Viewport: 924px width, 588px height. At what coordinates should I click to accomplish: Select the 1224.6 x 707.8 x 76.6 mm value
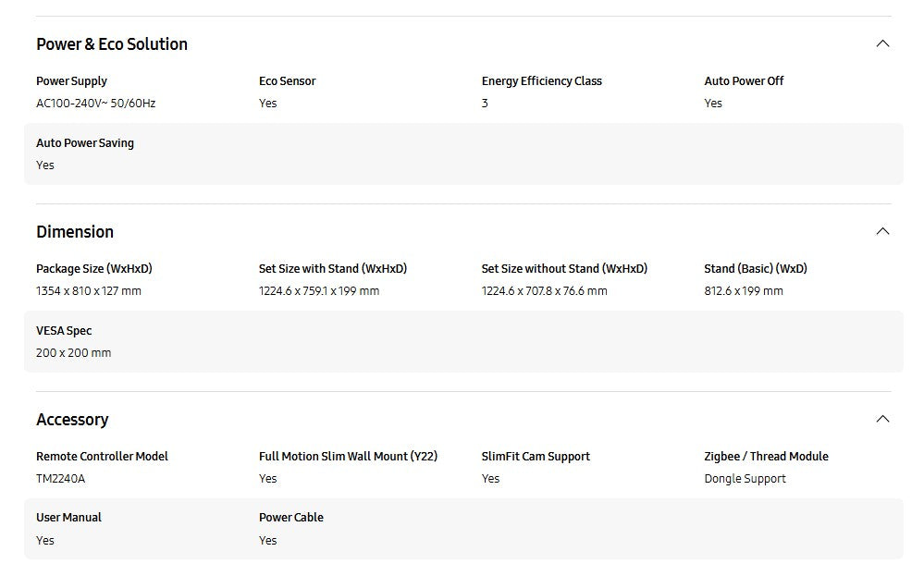tap(544, 291)
